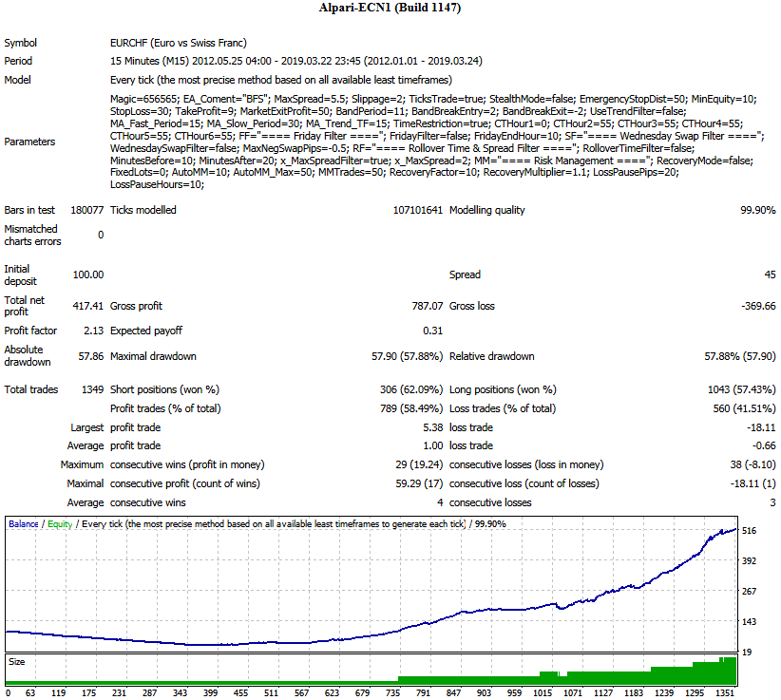Click the consecutive profit value 59.29 (17)

coord(419,483)
